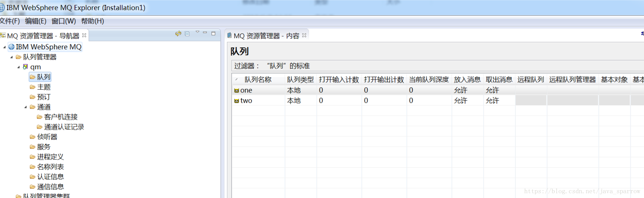
Task: Open the 文件(F) menu
Action: click(10, 21)
